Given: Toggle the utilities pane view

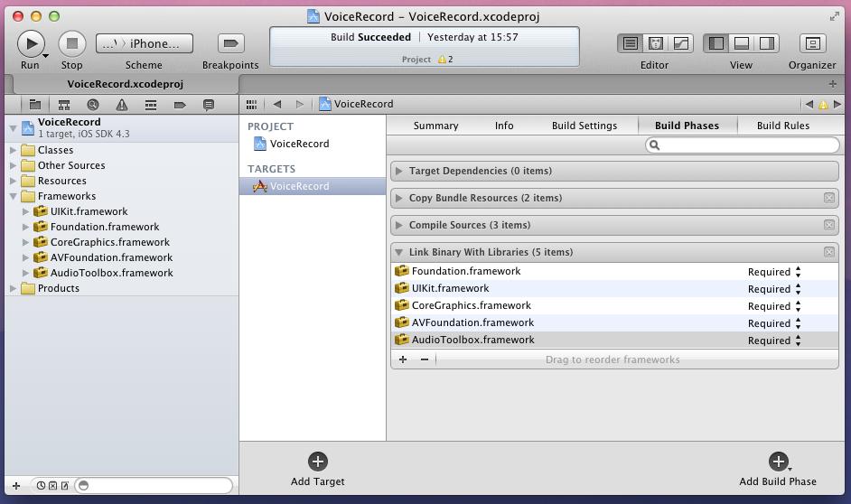Looking at the screenshot, I should point(766,43).
